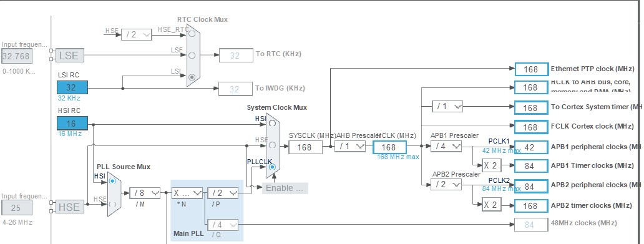This screenshot has height=244, width=644.
Task: Expand the APB2 Prescaler dropdown
Action: [446, 185]
